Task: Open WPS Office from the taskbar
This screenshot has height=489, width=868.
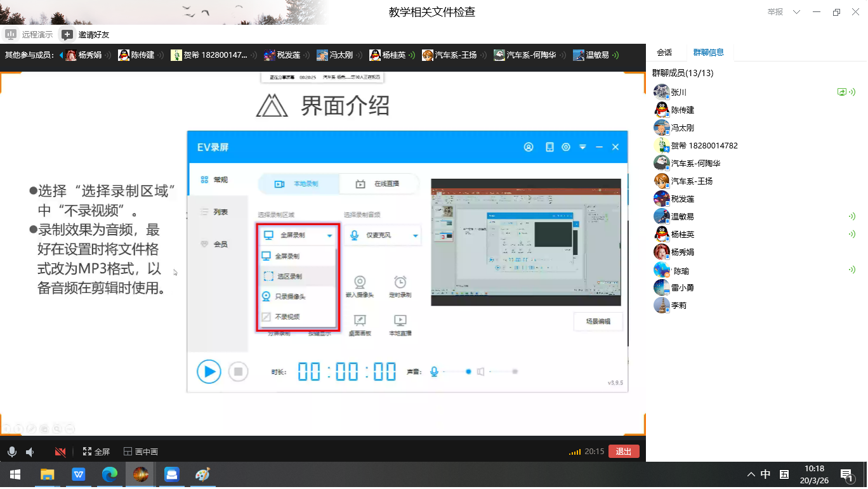Action: pos(79,474)
